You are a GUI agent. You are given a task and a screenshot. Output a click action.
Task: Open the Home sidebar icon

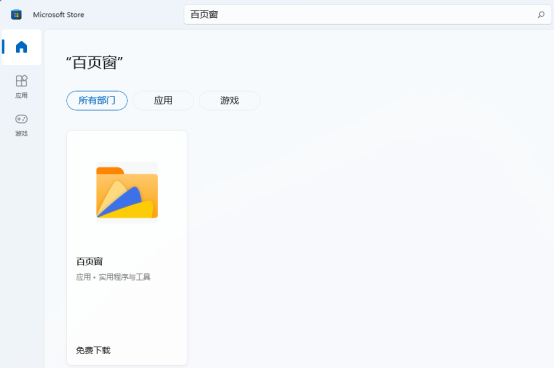point(22,47)
